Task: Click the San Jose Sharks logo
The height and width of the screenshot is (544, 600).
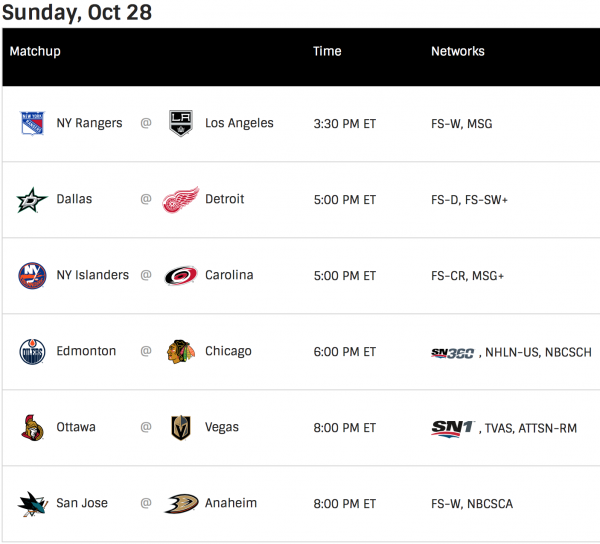Action: click(32, 504)
